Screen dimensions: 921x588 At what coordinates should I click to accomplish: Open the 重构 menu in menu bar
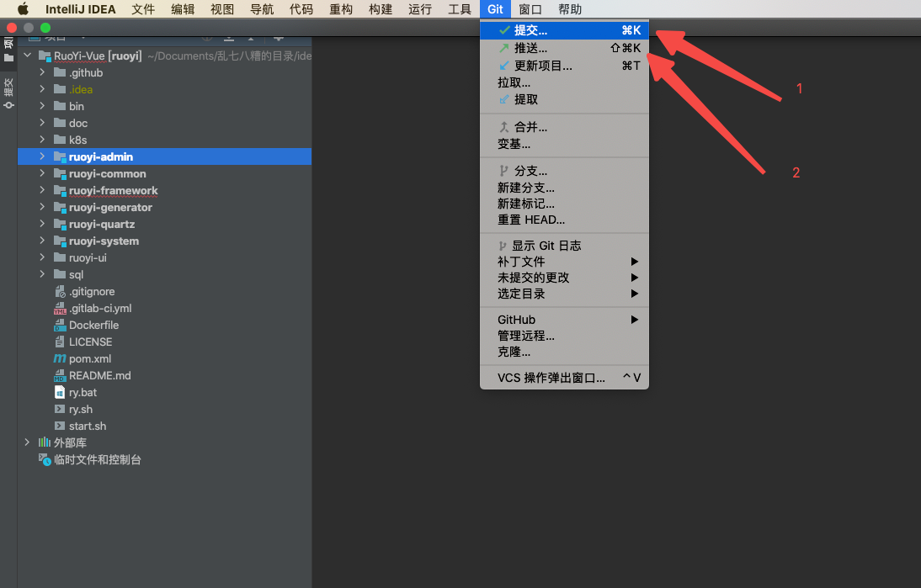point(341,9)
